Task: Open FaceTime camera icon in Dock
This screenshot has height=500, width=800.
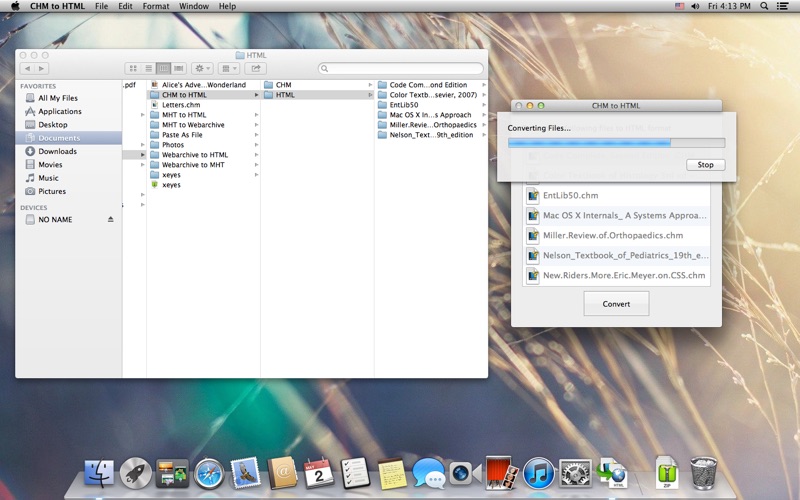Action: (465, 473)
